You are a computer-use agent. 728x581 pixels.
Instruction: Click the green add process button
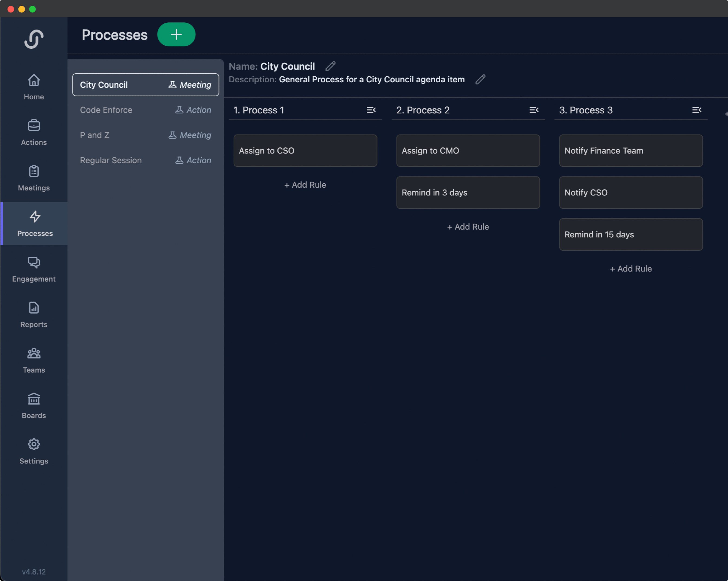pyautogui.click(x=176, y=34)
